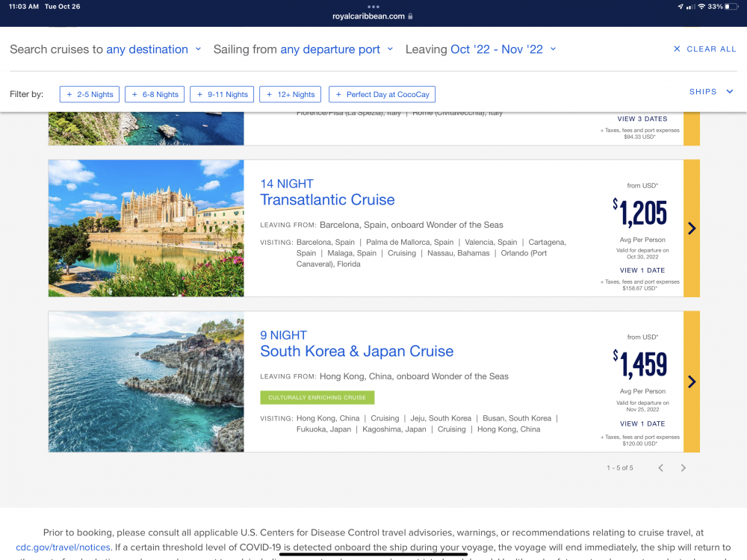Screen dimensions: 747x560
Task: Enable Perfect Day at CocoCay filter
Action: [x=382, y=95]
